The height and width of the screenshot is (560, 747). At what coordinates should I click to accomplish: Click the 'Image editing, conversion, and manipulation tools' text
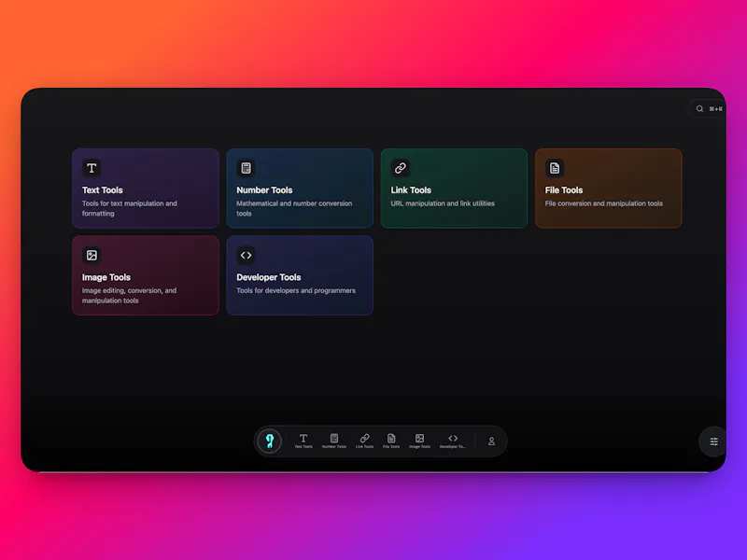point(129,295)
